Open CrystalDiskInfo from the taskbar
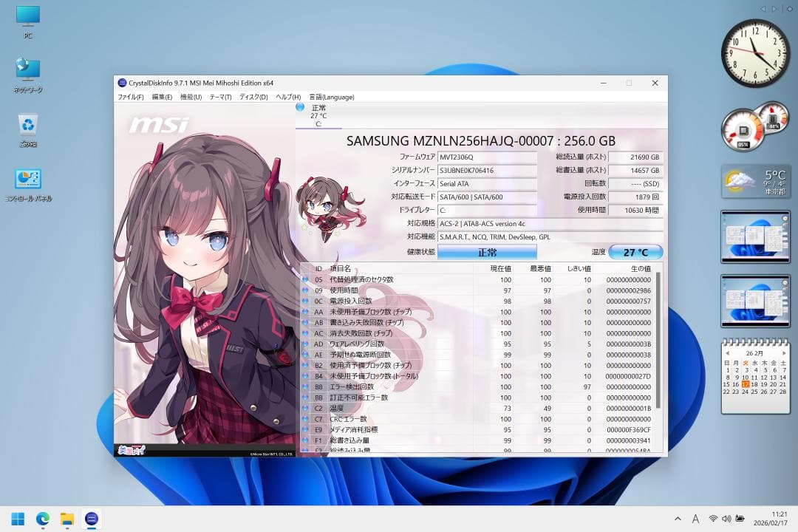This screenshot has height=532, width=798. [91, 519]
